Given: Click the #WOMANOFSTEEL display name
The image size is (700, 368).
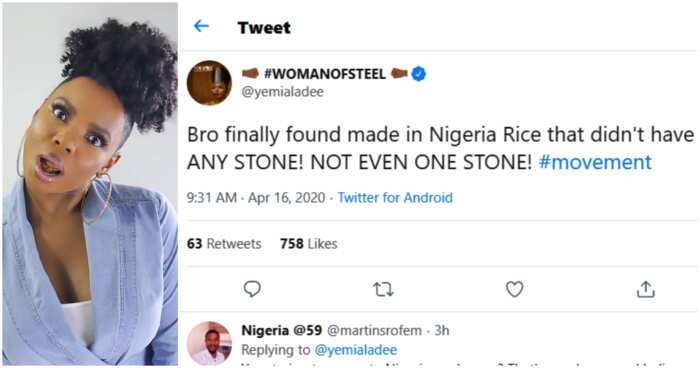Looking at the screenshot, I should pyautogui.click(x=325, y=74).
